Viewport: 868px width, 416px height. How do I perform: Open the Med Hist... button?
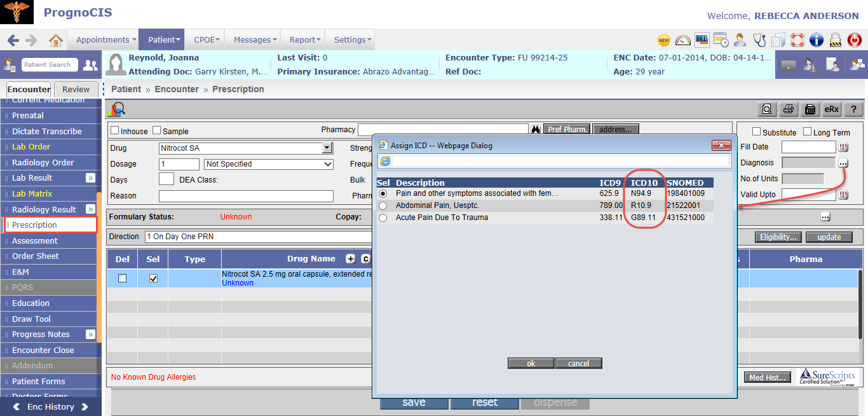pos(769,377)
